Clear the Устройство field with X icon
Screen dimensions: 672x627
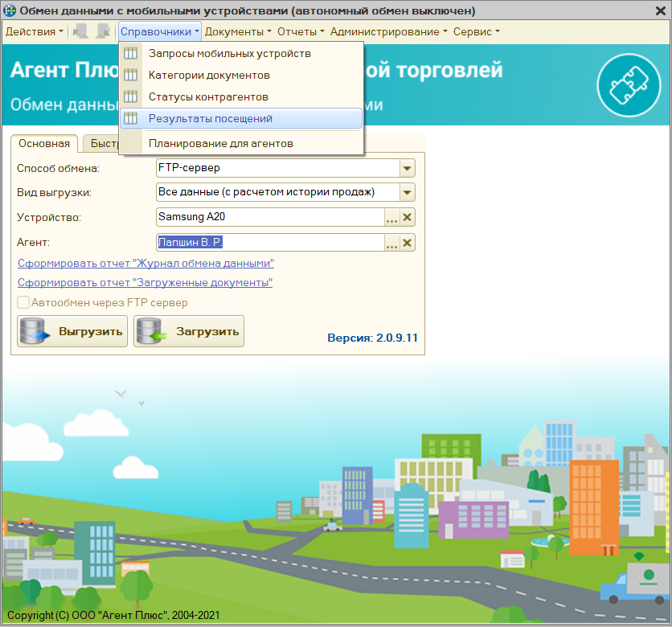[x=408, y=217]
